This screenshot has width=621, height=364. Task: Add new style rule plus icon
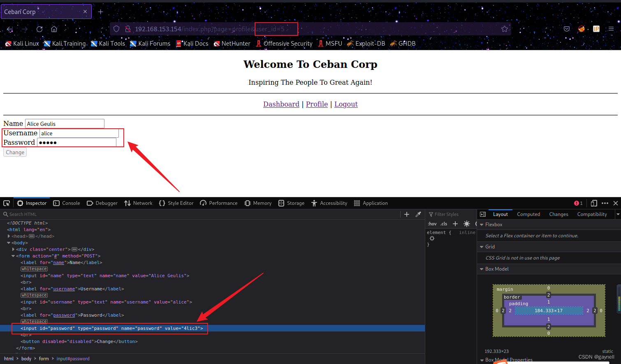click(455, 224)
